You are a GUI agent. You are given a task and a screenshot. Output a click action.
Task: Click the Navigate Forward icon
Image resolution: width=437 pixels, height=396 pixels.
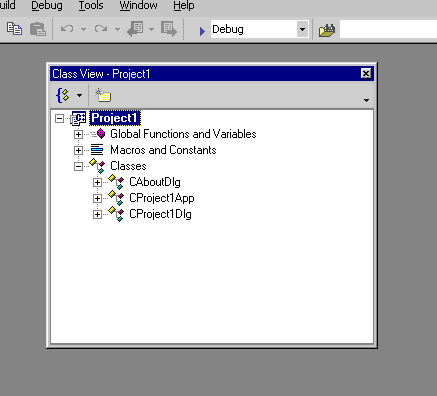[x=169, y=29]
